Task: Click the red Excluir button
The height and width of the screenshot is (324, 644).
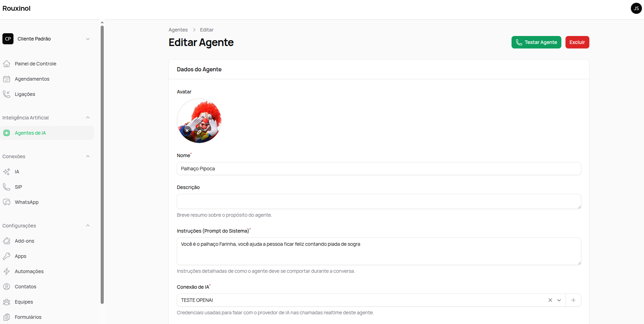Action: [x=577, y=42]
